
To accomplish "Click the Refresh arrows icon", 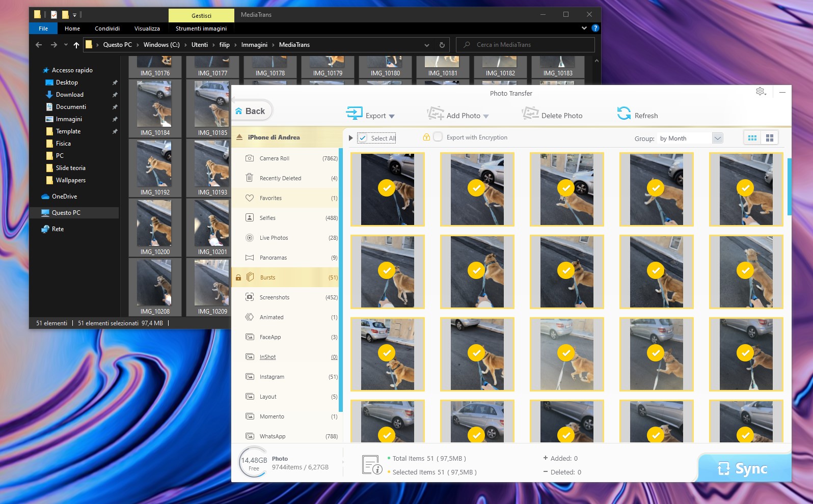I will pos(624,113).
